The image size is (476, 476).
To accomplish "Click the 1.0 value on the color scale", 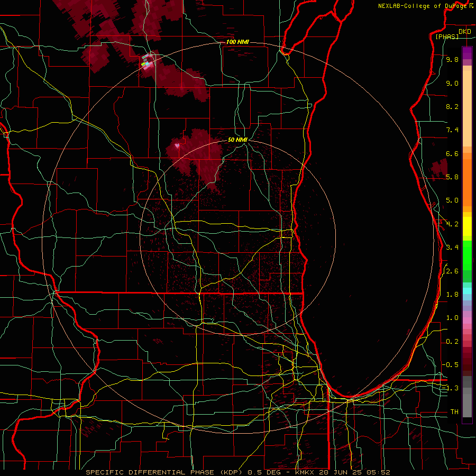I will pyautogui.click(x=452, y=318).
